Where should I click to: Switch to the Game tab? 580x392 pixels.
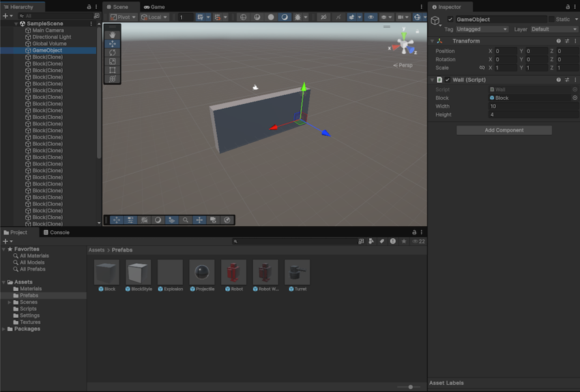(x=154, y=7)
